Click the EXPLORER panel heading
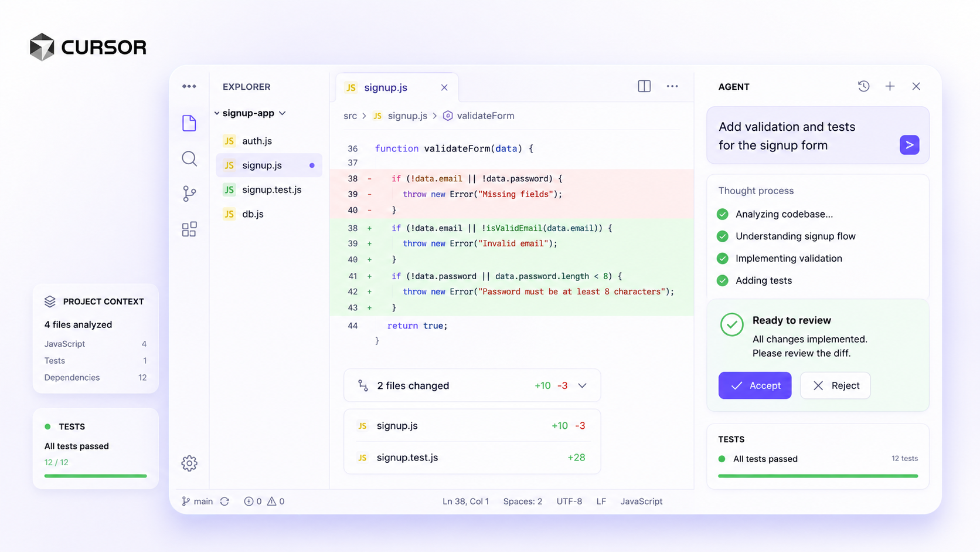The height and width of the screenshot is (552, 980). click(x=246, y=87)
